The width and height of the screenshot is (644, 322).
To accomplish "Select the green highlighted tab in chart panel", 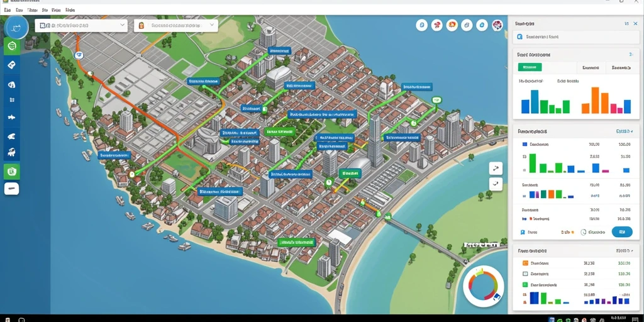I will click(530, 67).
